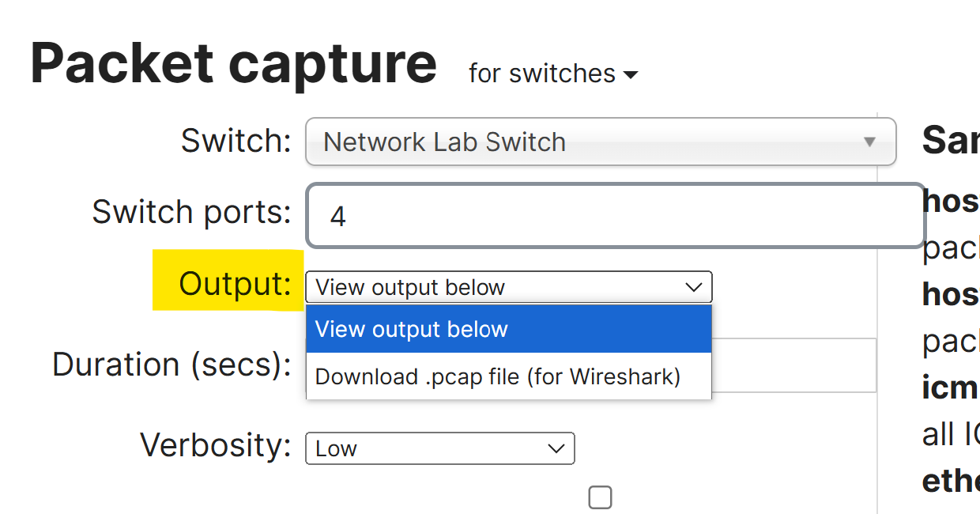Tick the unchecked checkbox below Verbosity
Image resolution: width=980 pixels, height=514 pixels.
pyautogui.click(x=601, y=497)
